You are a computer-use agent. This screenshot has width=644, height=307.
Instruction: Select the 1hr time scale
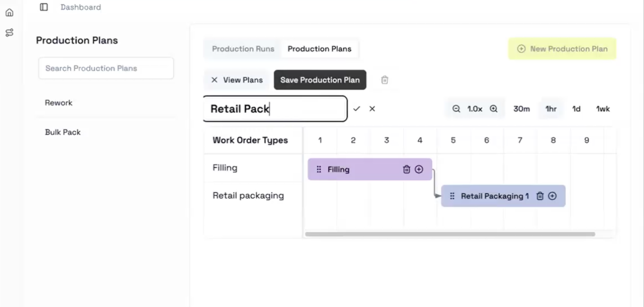(x=551, y=109)
